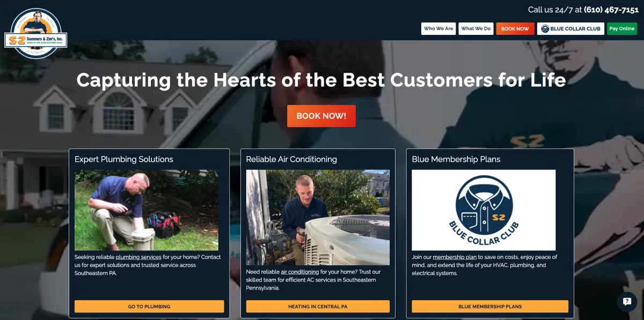Follow the air conditioning text link
The image size is (644, 320).
coord(300,272)
